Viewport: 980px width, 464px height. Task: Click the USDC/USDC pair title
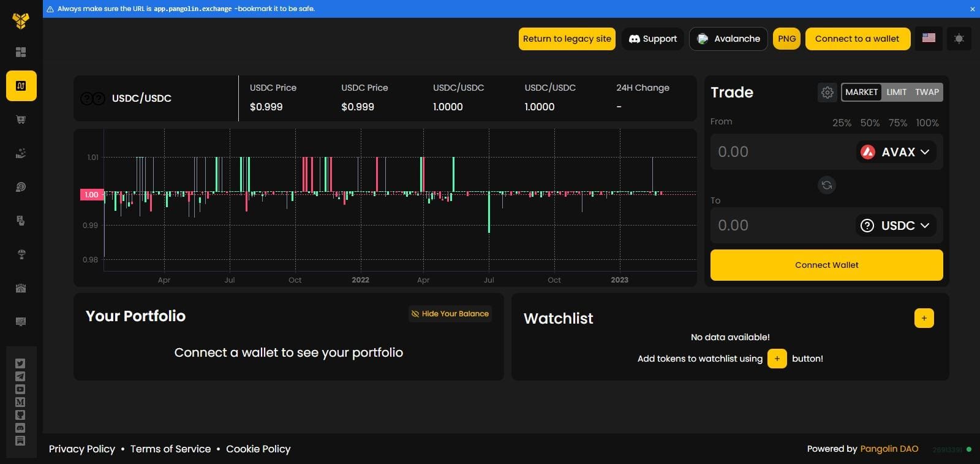point(141,98)
